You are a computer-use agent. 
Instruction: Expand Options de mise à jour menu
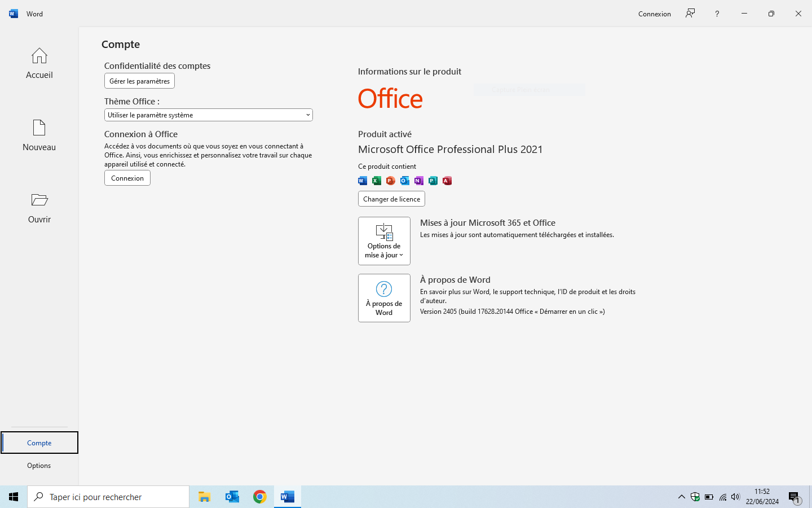384,241
